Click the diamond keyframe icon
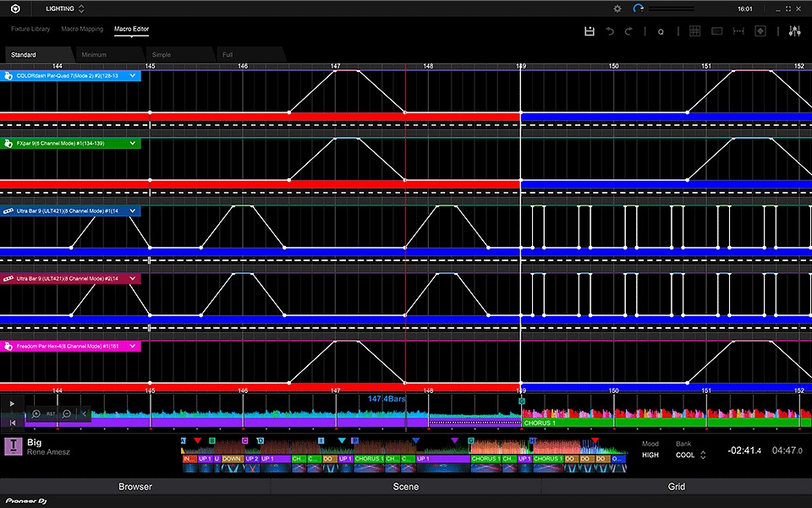This screenshot has height=508, width=812. [x=760, y=31]
